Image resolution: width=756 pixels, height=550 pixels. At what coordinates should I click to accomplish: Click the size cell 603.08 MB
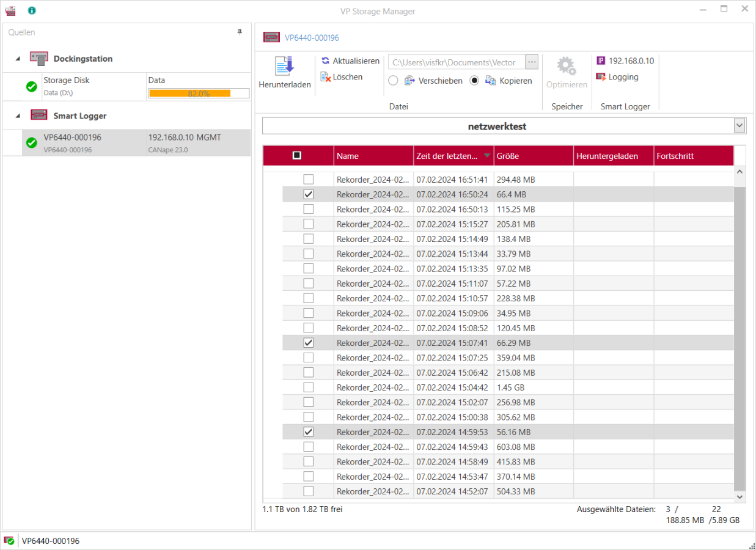click(516, 447)
